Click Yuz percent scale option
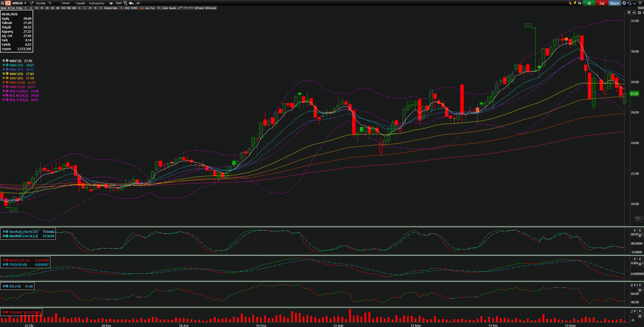This screenshot has height=327, width=644. (153, 8)
